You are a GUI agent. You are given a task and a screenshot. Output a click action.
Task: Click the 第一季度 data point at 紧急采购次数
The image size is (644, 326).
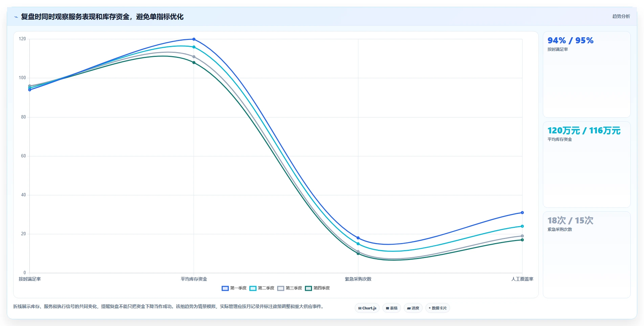(358, 238)
